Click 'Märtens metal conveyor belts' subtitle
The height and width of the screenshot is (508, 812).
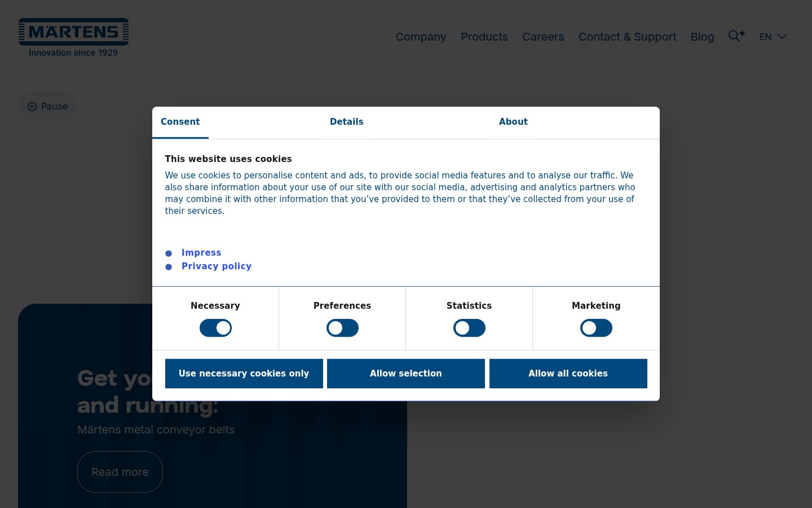(156, 430)
